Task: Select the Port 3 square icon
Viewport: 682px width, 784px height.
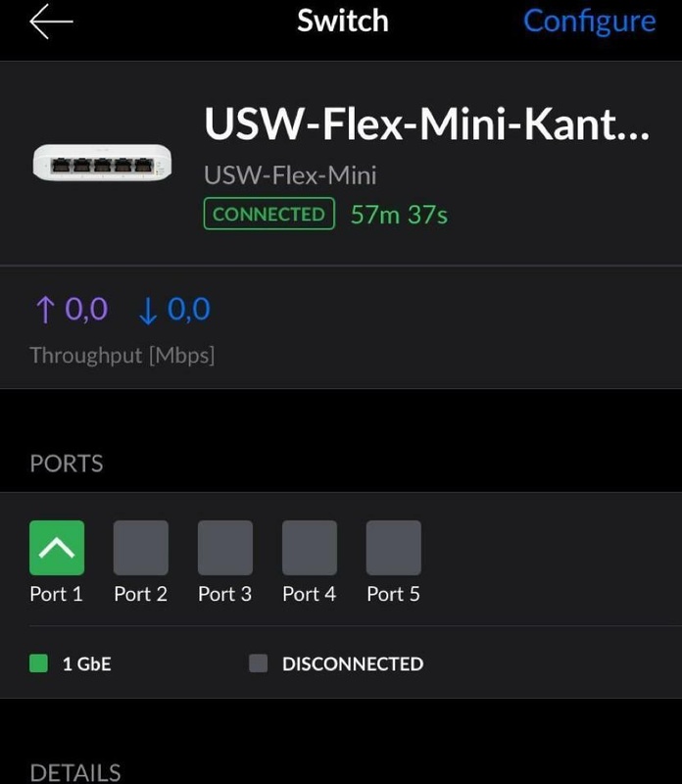Action: (225, 547)
